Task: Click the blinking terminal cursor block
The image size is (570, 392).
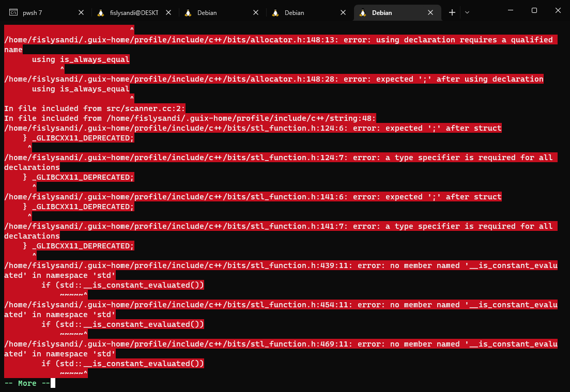Action: [x=52, y=383]
